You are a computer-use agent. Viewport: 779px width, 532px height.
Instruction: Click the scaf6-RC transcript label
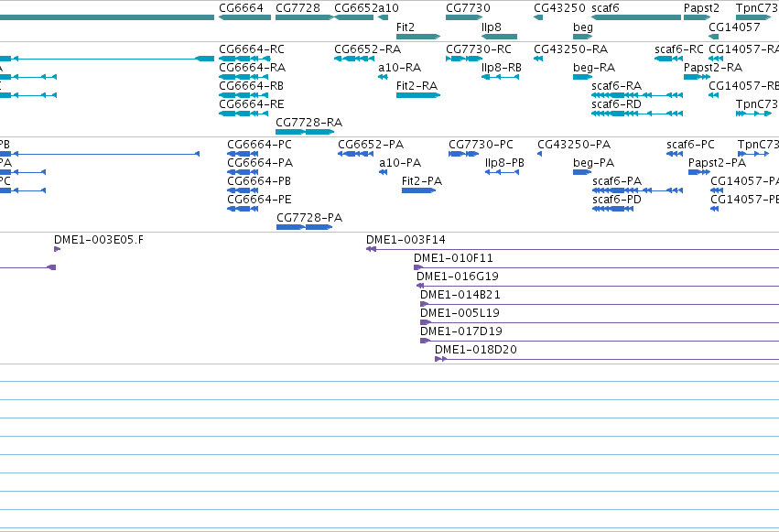[678, 49]
